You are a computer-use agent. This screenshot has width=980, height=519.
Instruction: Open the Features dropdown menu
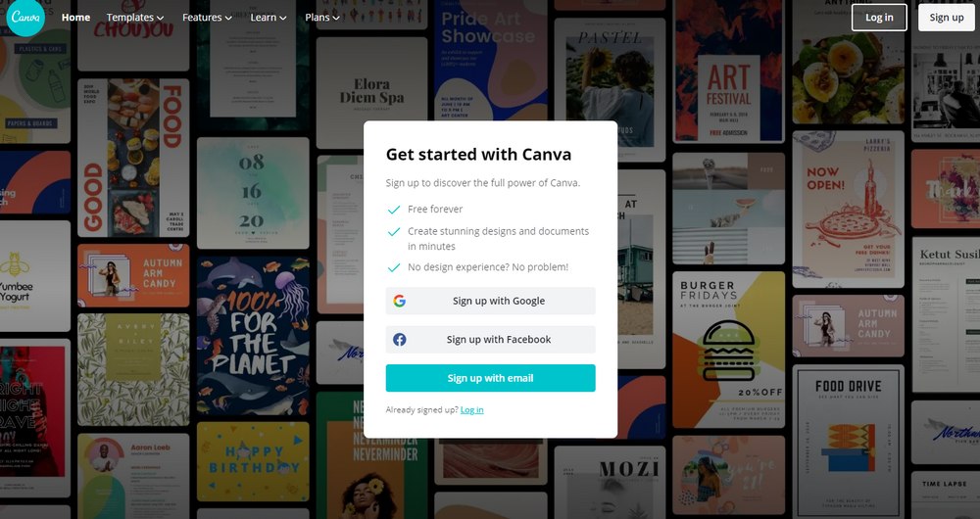(x=207, y=18)
